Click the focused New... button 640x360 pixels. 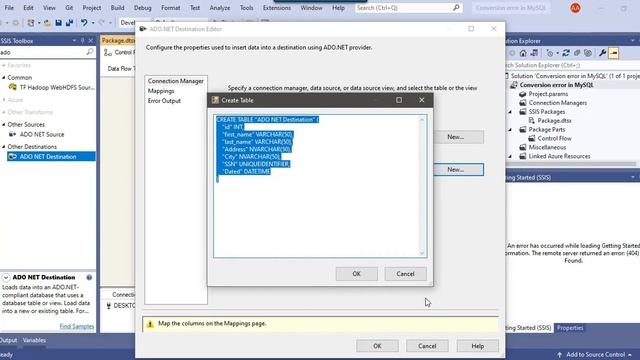[458, 169]
